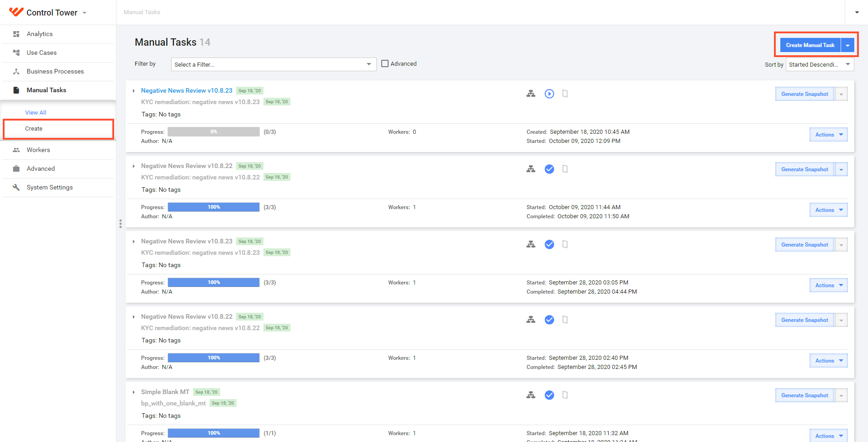The height and width of the screenshot is (442, 868).
Task: Expand task started October 09 11:44 AM
Action: point(133,166)
